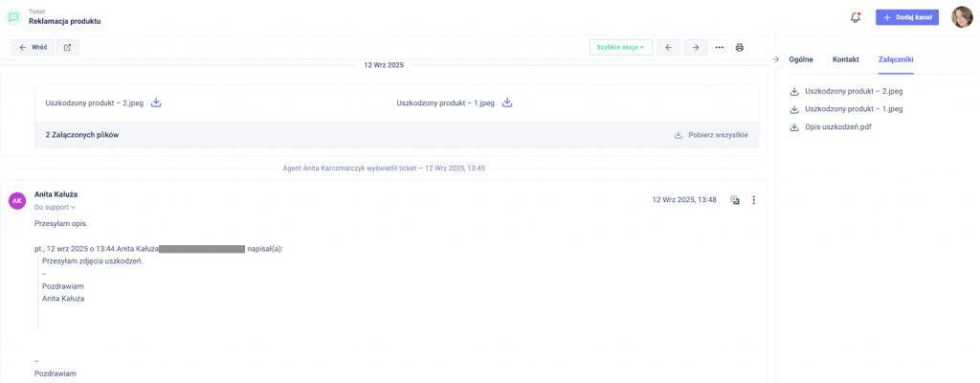The image size is (980, 383).
Task: Open the three-dots toolbar menu
Action: tap(719, 47)
